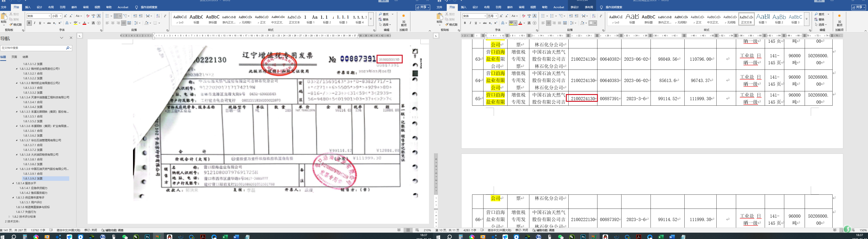Viewport: 868px width, 239px height.
Task: Toggle justify alignment in left Word window
Action: click(124, 23)
